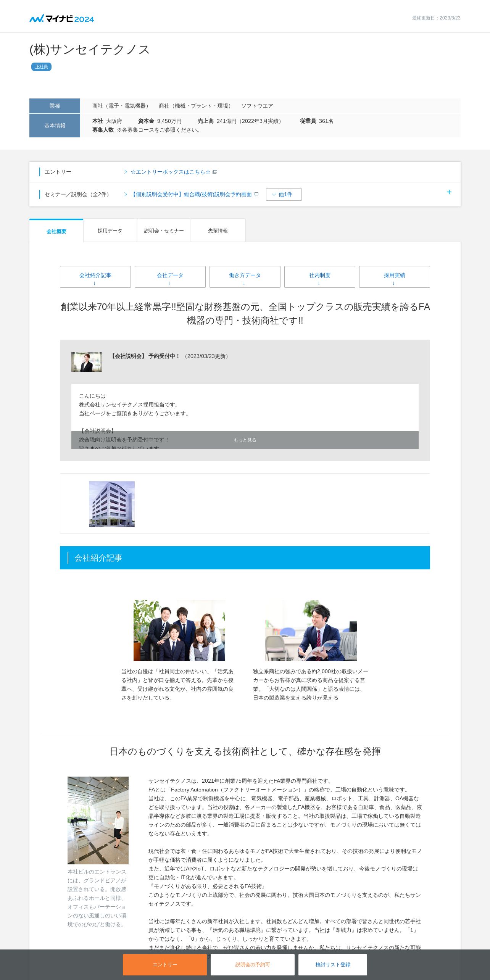The height and width of the screenshot is (980, 490).
Task: Open entrance hall photo with grand piano
Action: (98, 820)
